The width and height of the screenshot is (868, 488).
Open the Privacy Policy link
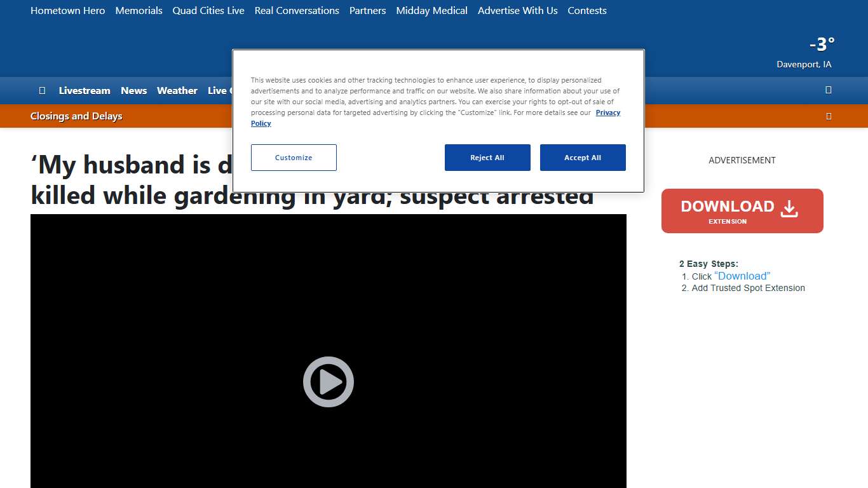point(607,112)
